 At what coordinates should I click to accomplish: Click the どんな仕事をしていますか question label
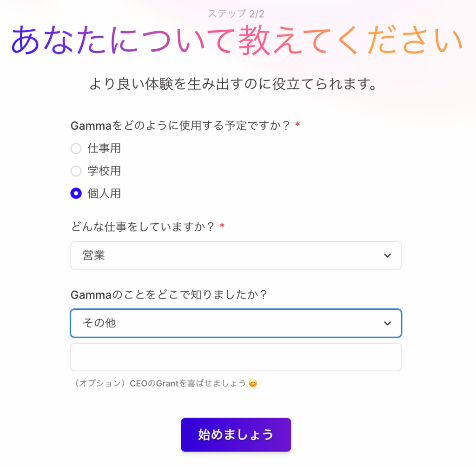click(x=143, y=227)
